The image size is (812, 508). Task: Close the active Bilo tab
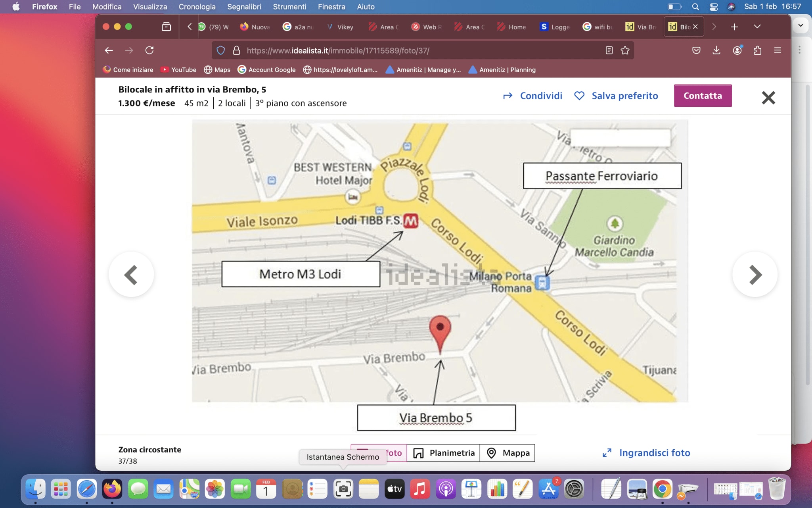click(695, 27)
